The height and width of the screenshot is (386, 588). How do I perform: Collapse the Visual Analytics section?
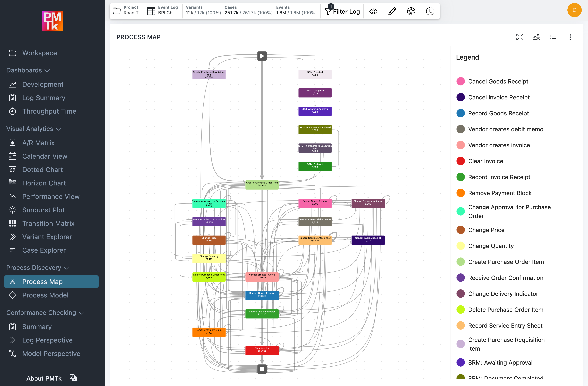click(59, 129)
